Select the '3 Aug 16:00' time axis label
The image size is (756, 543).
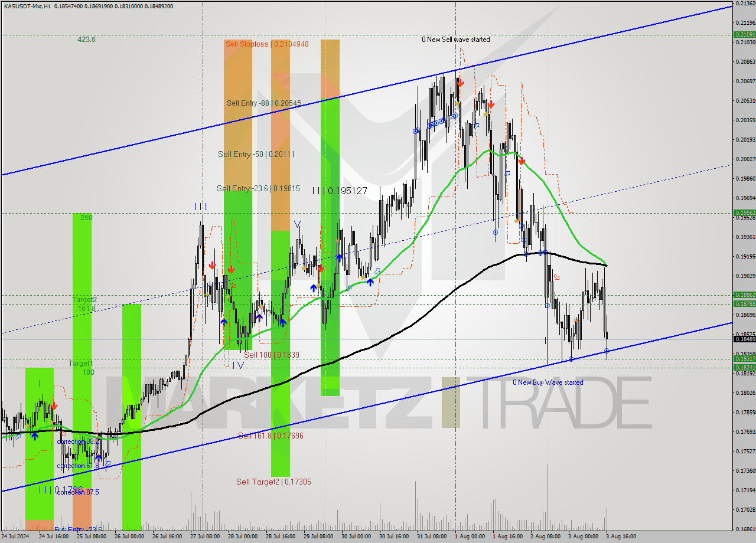point(621,537)
